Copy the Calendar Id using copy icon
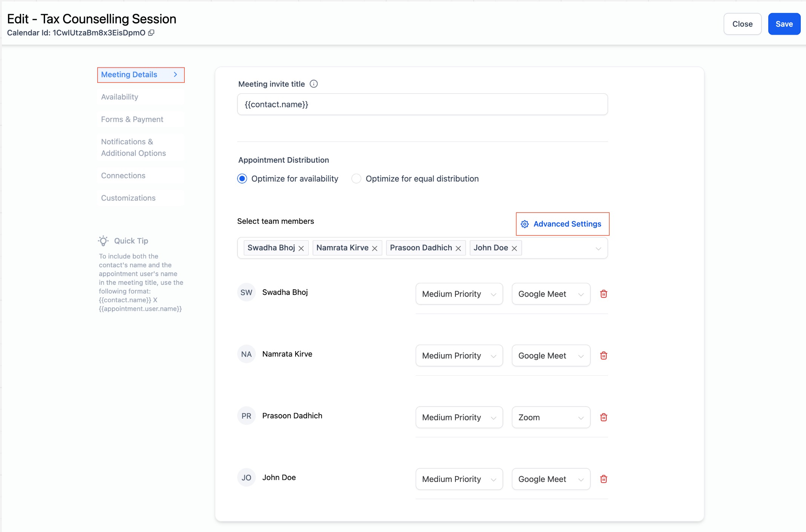This screenshot has height=532, width=806. tap(151, 33)
